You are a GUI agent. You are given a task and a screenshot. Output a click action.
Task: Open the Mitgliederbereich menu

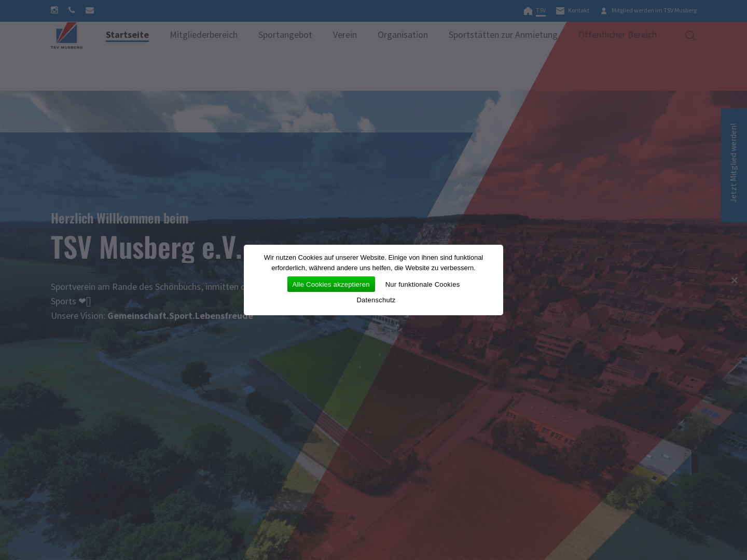tap(203, 35)
